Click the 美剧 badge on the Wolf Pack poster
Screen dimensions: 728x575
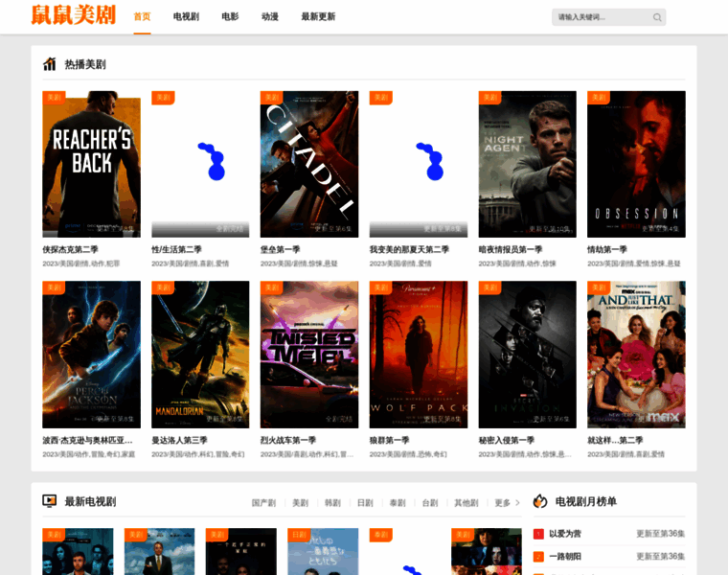381,287
